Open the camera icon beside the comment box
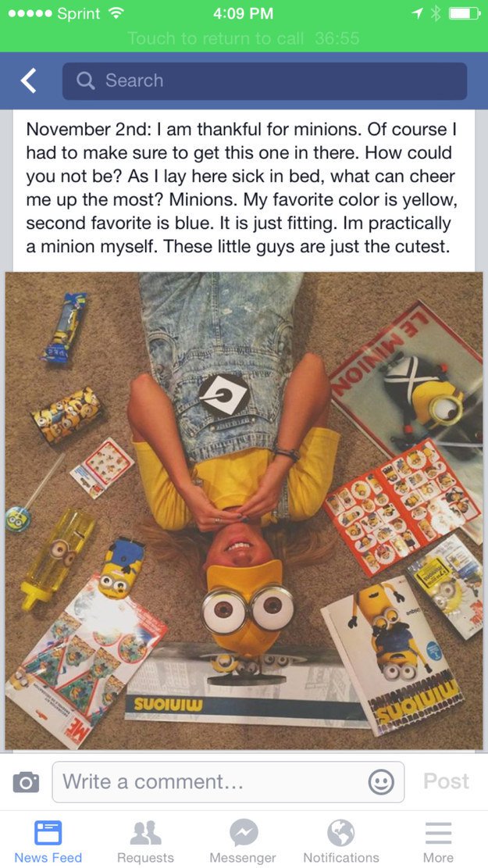This screenshot has width=488, height=868. click(26, 781)
